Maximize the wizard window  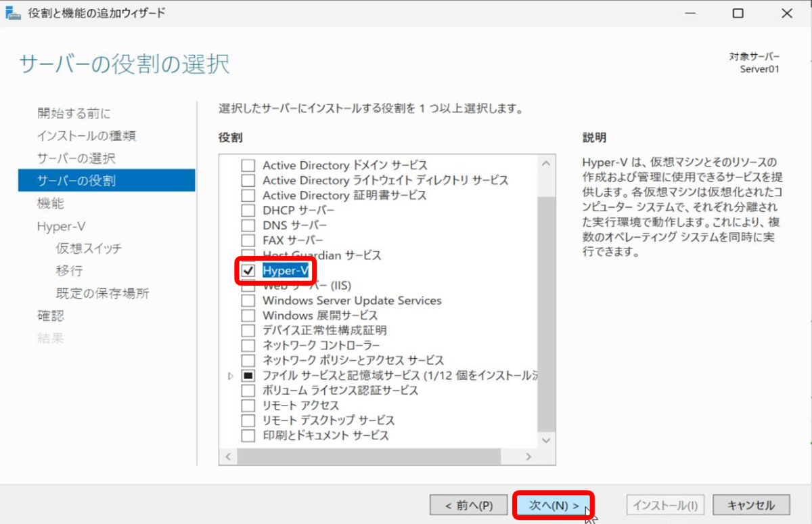738,13
